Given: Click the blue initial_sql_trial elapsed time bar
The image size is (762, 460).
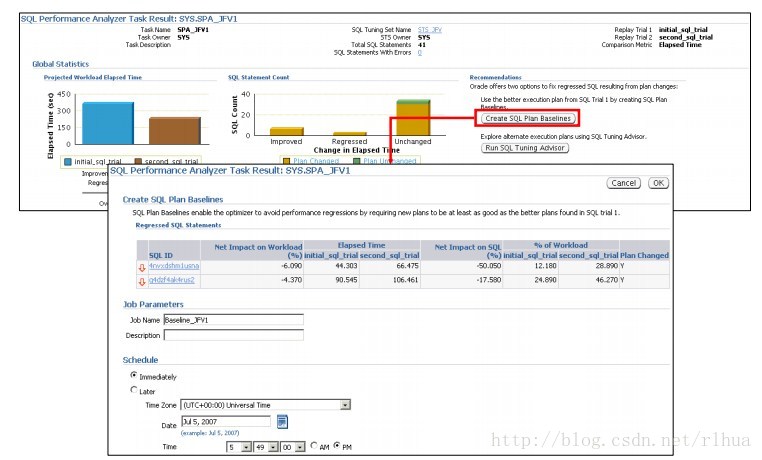Looking at the screenshot, I should [108, 123].
